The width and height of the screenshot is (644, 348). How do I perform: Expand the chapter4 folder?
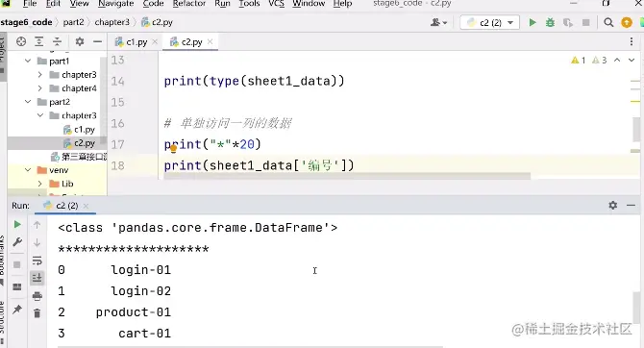[39, 88]
